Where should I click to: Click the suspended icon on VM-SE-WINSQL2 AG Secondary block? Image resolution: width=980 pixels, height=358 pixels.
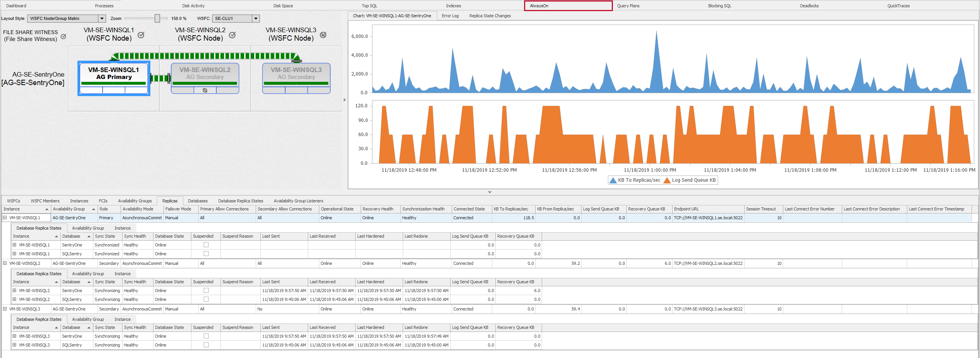206,90
